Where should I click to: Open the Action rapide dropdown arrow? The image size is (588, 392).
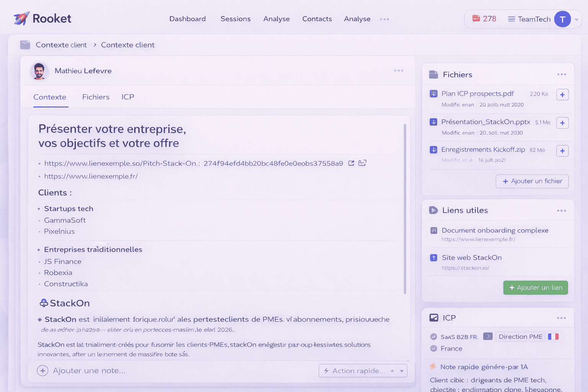(402, 371)
